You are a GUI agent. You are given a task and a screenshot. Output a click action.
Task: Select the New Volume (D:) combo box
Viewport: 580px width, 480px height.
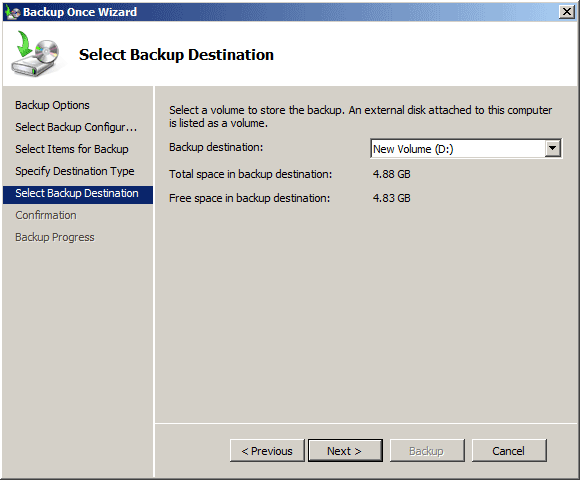click(466, 149)
